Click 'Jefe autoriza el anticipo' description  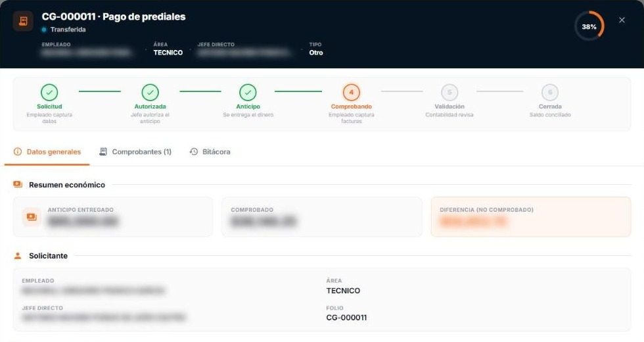coord(150,118)
